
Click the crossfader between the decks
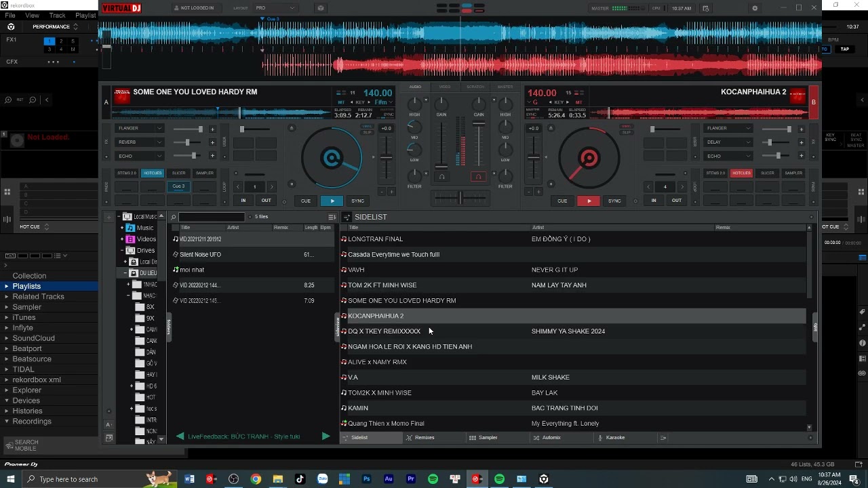pyautogui.click(x=460, y=198)
